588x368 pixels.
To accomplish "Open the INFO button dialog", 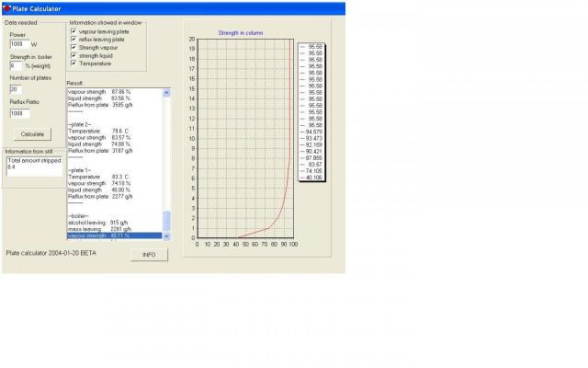I will [148, 254].
